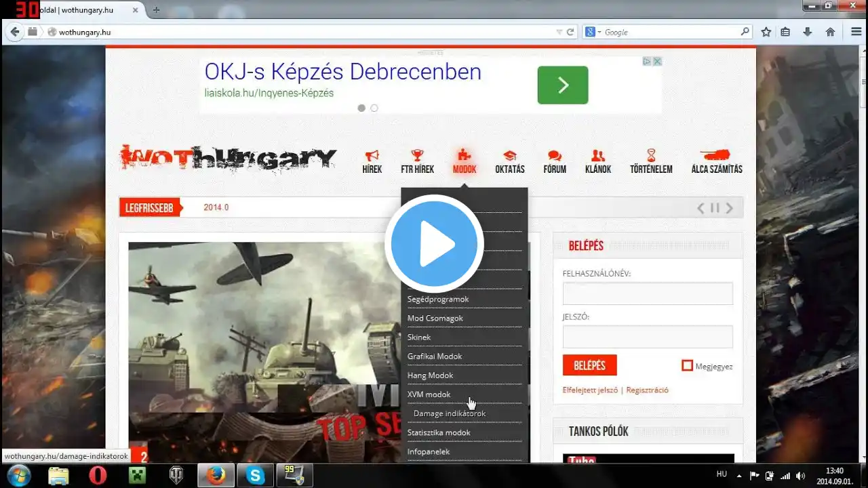Tick the Megjegyez remember-me checkbox
Screen dimensions: 868x488
687,366
